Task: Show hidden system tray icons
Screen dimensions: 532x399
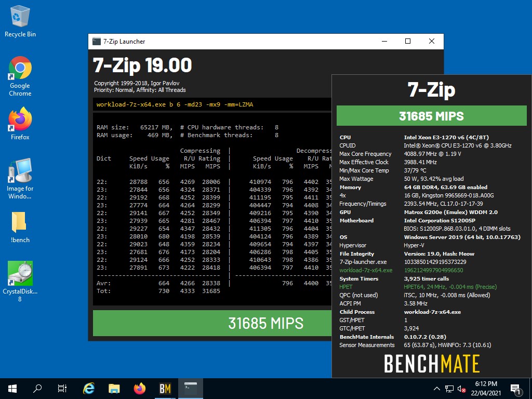Action: tap(437, 389)
